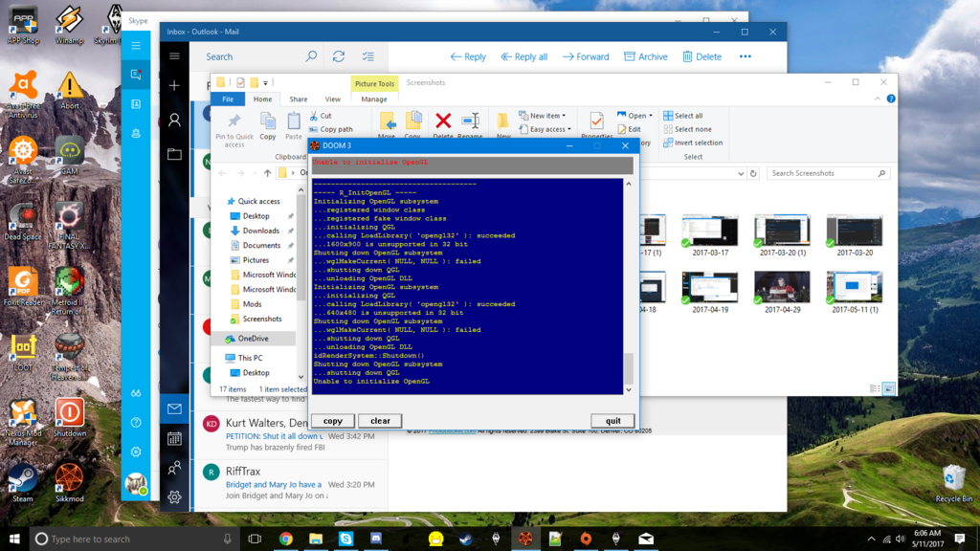Image resolution: width=980 pixels, height=551 pixels.
Task: Open the Recycle Bin
Action: coord(954,483)
